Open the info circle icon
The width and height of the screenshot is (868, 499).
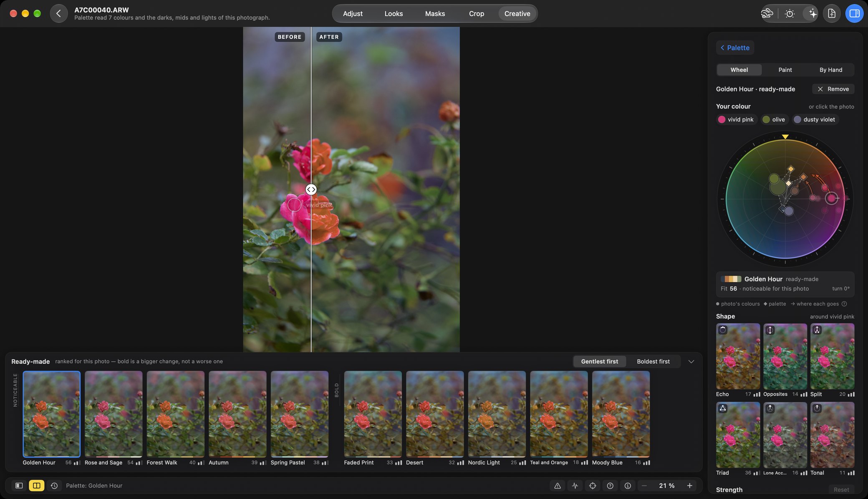628,486
